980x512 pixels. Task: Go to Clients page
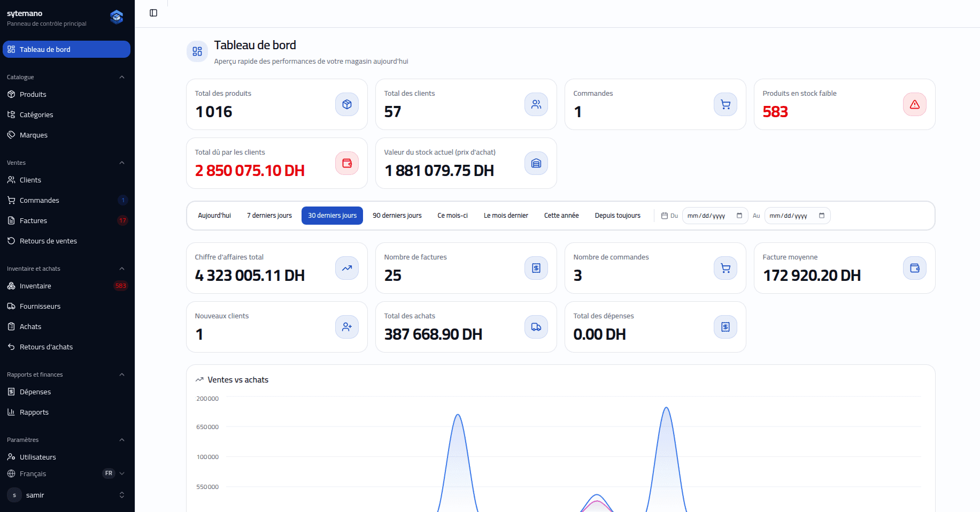point(66,180)
